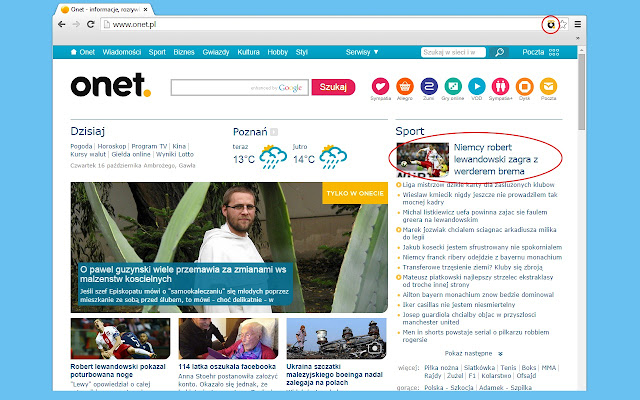The width and height of the screenshot is (640, 400).
Task: Click the top bar search field
Action: tap(453, 52)
